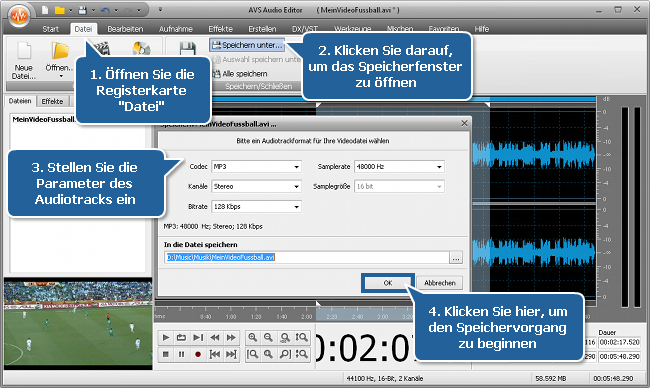Image resolution: width=650 pixels, height=388 pixels.
Task: Select MeinVideoFussball file in list
Action: point(44,119)
